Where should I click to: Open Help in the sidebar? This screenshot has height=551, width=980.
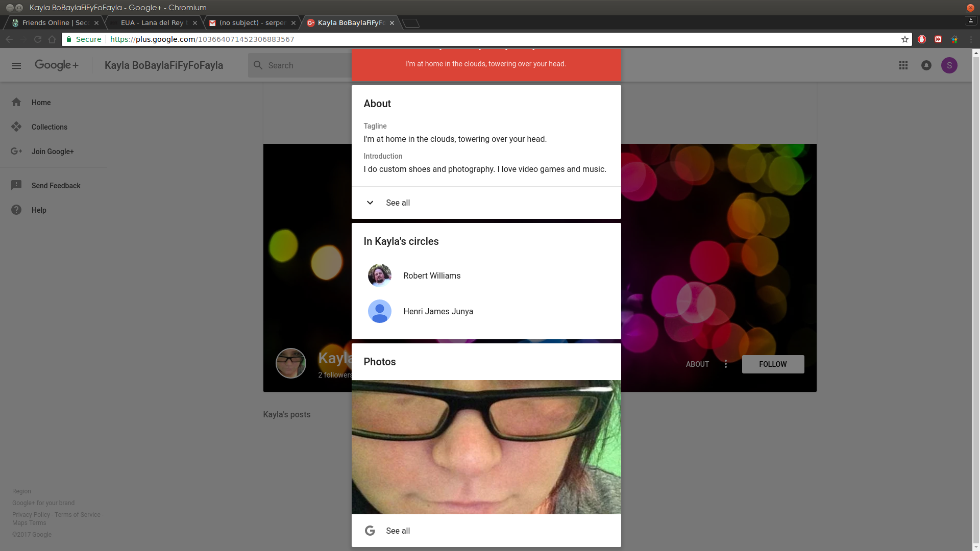[x=53, y=210]
